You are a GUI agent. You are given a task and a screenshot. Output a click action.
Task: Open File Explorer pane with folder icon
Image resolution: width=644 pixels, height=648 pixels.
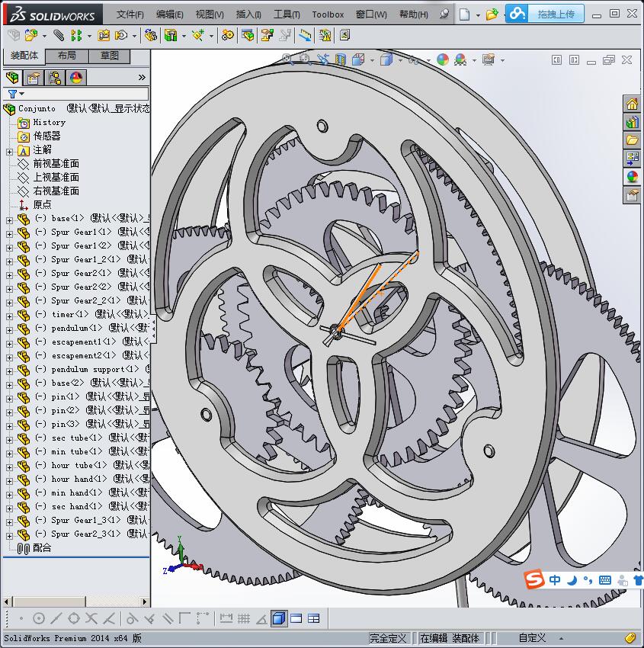point(632,140)
